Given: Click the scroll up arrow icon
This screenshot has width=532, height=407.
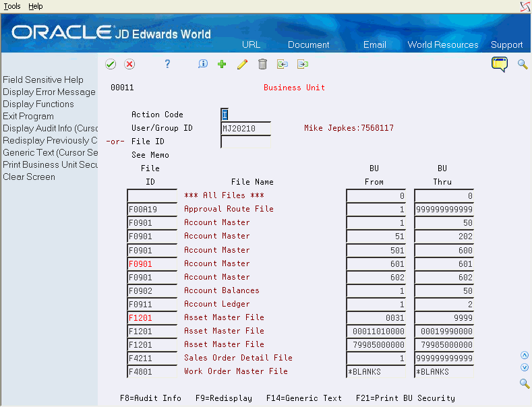Looking at the screenshot, I should click(525, 355).
